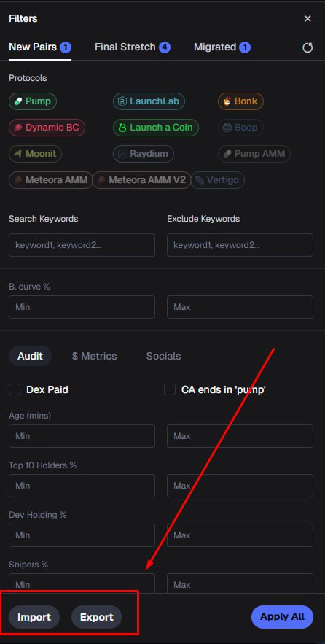
Task: Enable the Moonit protocol chip
Action: click(35, 154)
